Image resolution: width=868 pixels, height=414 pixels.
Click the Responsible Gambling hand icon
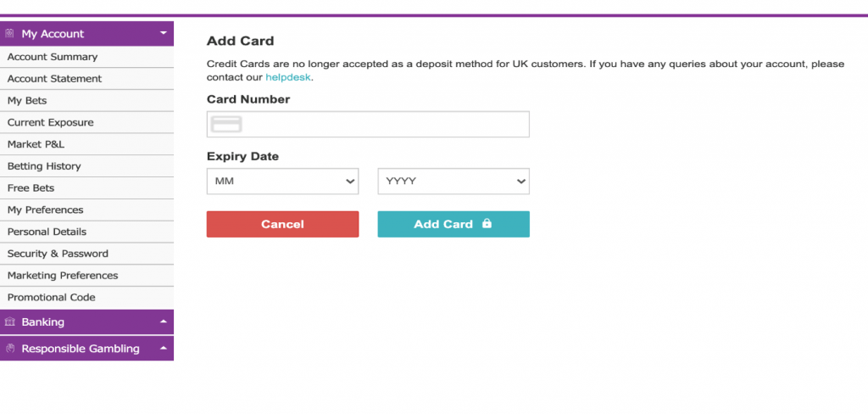pos(9,349)
